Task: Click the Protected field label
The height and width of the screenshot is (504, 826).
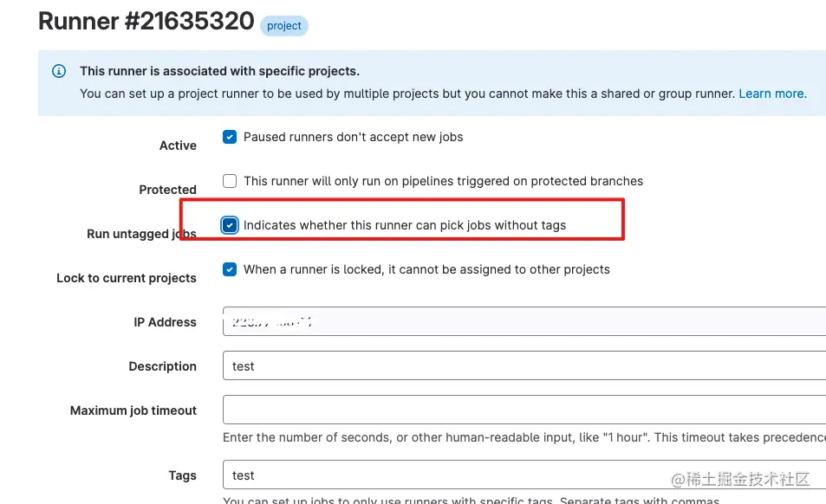Action: click(x=167, y=190)
